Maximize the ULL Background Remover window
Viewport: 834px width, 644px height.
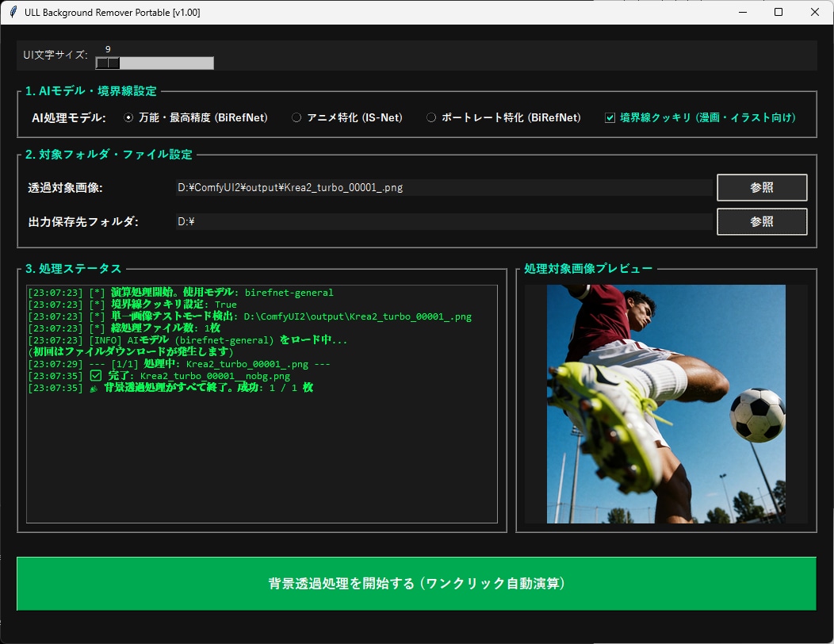point(779,12)
